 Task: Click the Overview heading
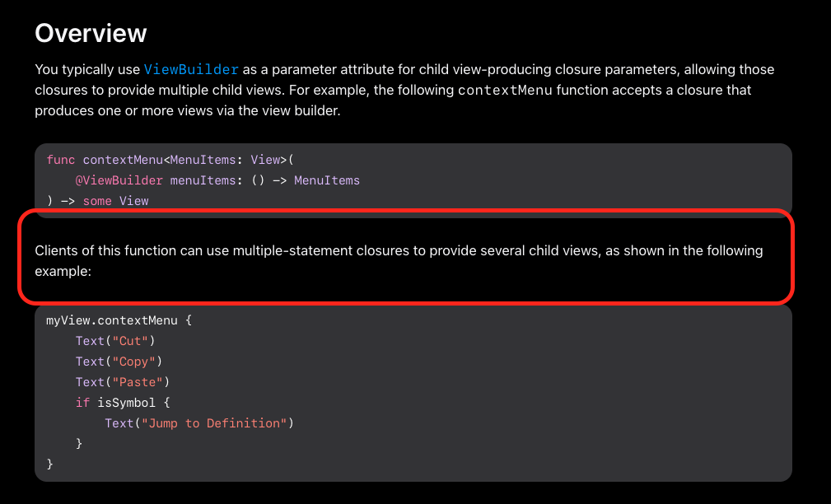tap(91, 33)
